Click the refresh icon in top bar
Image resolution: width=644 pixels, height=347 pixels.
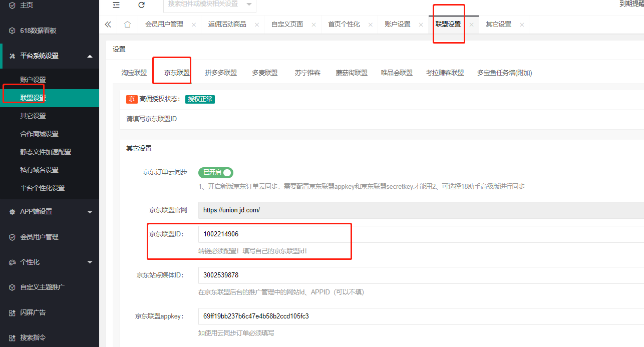coord(141,5)
